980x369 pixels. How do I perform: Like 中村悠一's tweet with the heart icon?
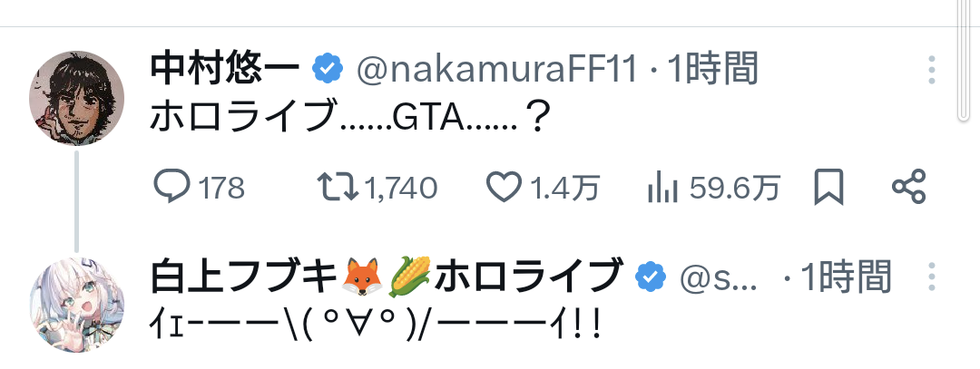click(504, 188)
